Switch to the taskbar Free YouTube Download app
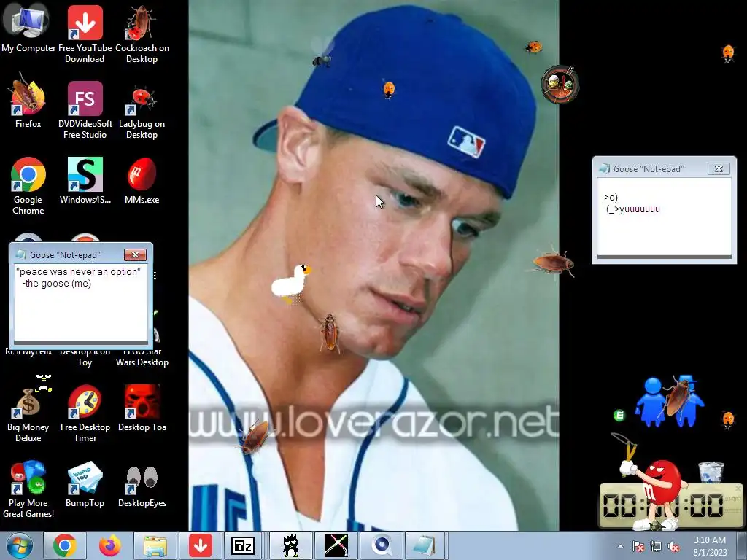Viewport: 747px width, 560px height. click(x=200, y=545)
